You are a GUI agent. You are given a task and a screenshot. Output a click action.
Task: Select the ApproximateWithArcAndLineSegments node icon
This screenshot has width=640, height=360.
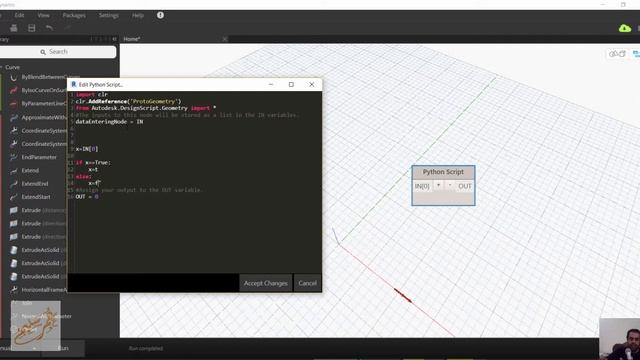(x=14, y=118)
